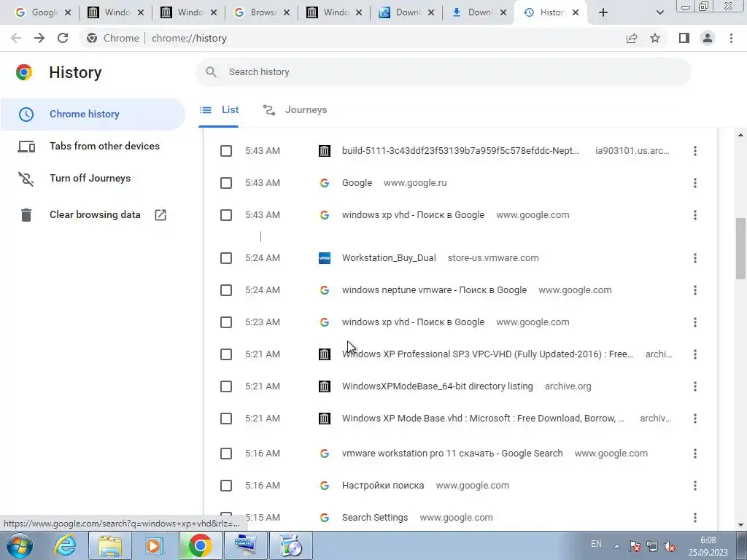Open Chrome's three-dot main menu
This screenshot has height=560, width=747.
pyautogui.click(x=731, y=38)
